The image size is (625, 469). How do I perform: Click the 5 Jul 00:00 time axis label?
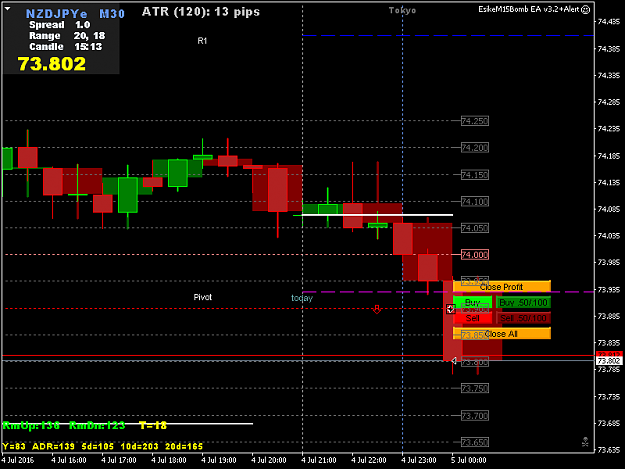click(x=469, y=460)
